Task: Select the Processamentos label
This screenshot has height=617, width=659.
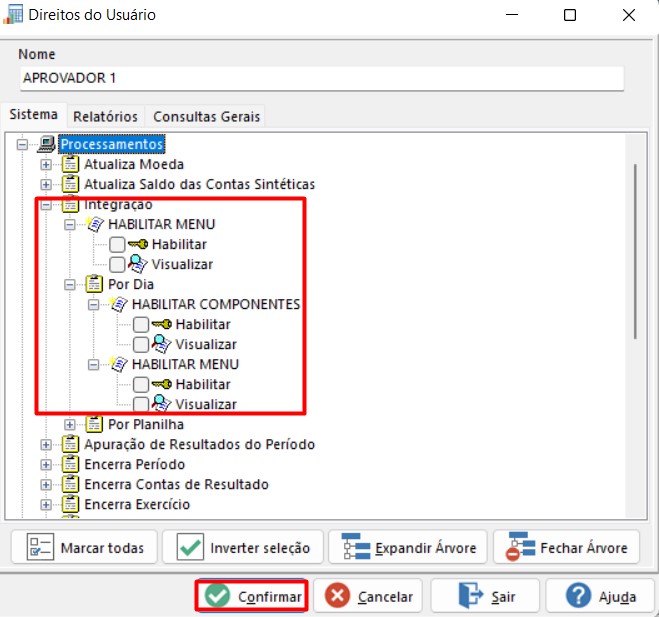Action: pyautogui.click(x=112, y=144)
